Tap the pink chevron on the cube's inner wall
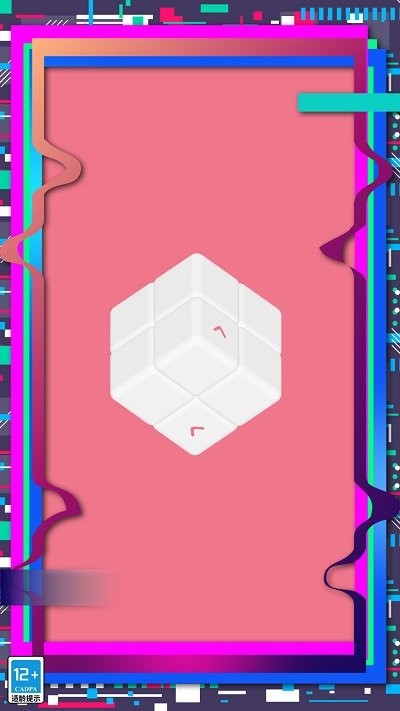 (220, 332)
